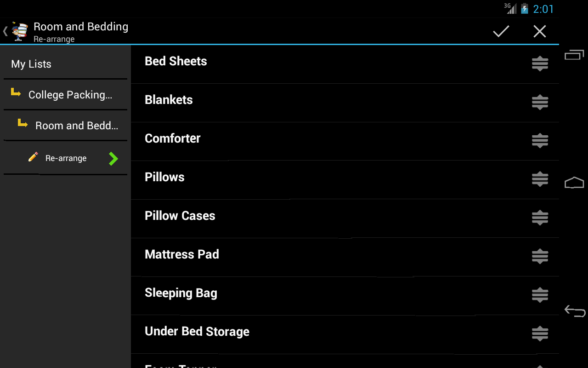Select My Lists in the sidebar
This screenshot has width=588, height=368.
pyautogui.click(x=31, y=64)
